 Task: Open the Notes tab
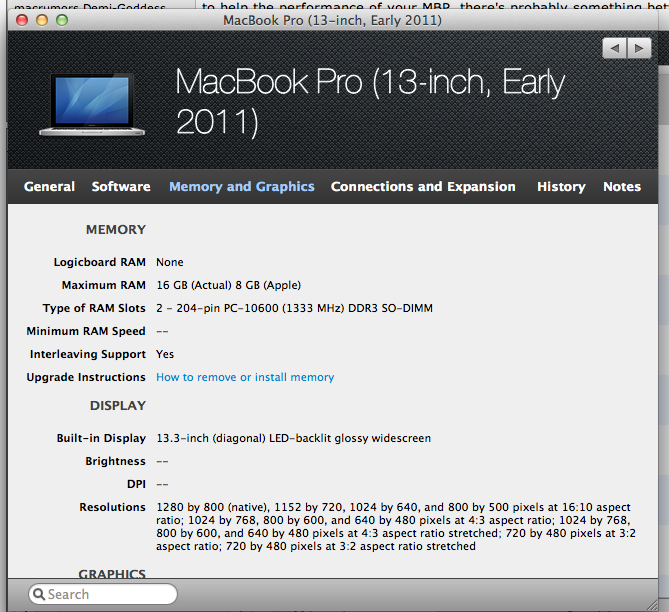622,187
